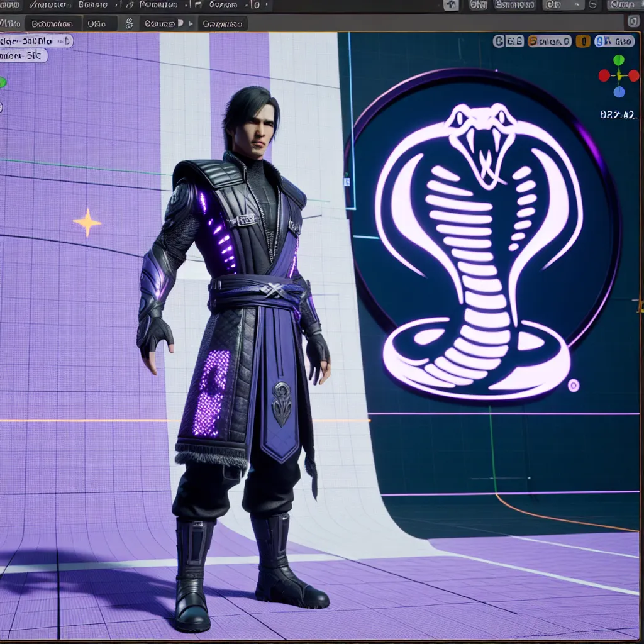Expand the upper pill label at viewport top left
Screen dimensions: 644x644
point(36,42)
